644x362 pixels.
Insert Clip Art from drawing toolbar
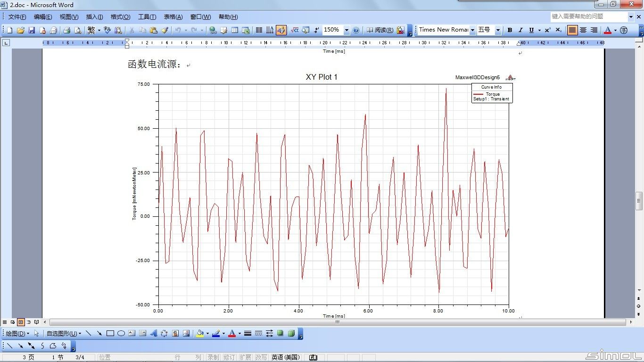pos(175,333)
